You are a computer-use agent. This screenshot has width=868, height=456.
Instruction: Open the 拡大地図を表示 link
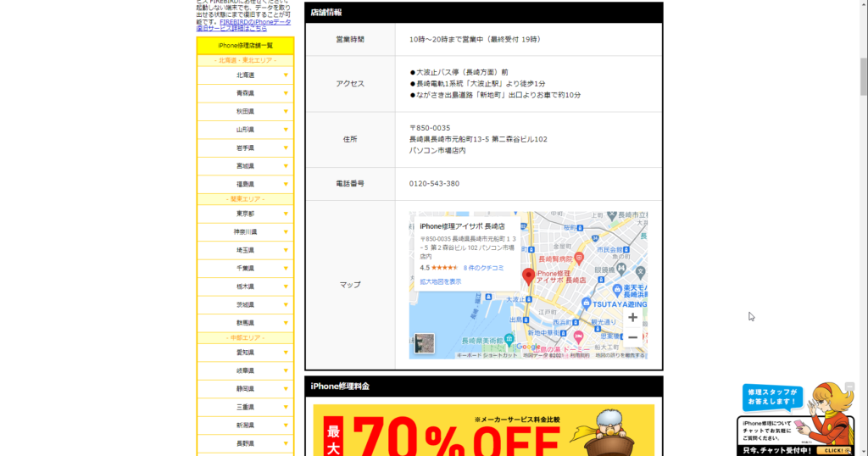pyautogui.click(x=440, y=281)
